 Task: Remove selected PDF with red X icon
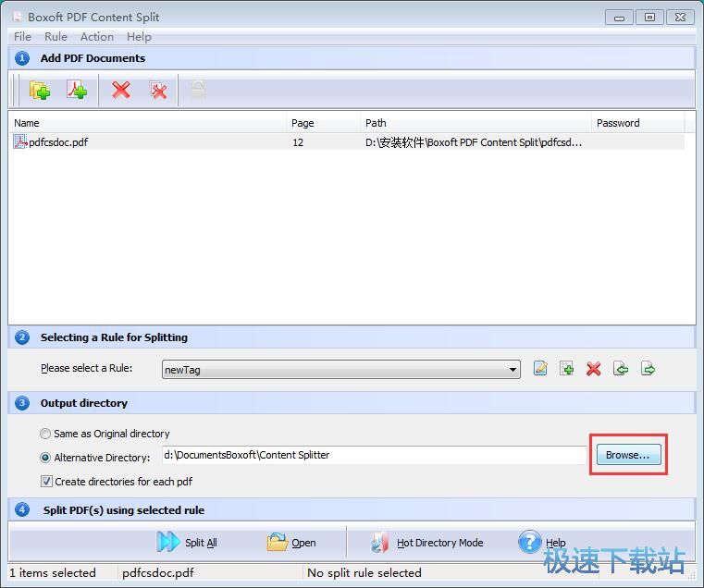(x=121, y=90)
